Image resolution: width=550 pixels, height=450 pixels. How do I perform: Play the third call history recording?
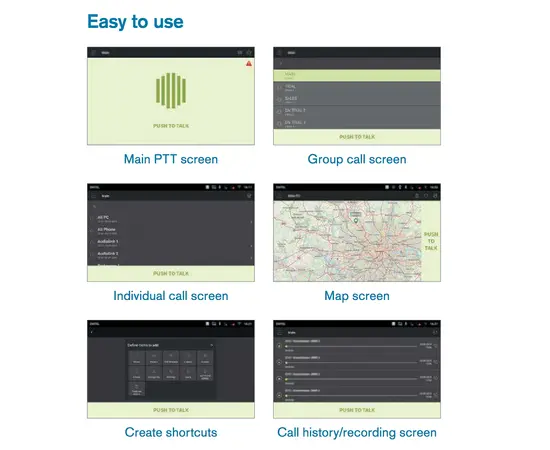click(x=279, y=379)
